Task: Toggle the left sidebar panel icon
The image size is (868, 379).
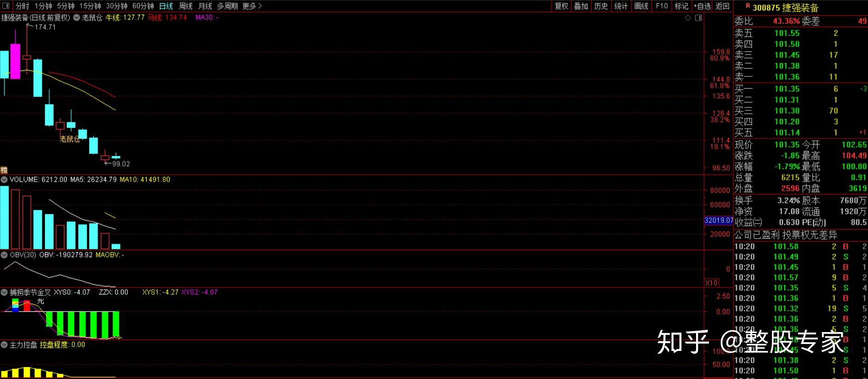Action: click(x=6, y=6)
